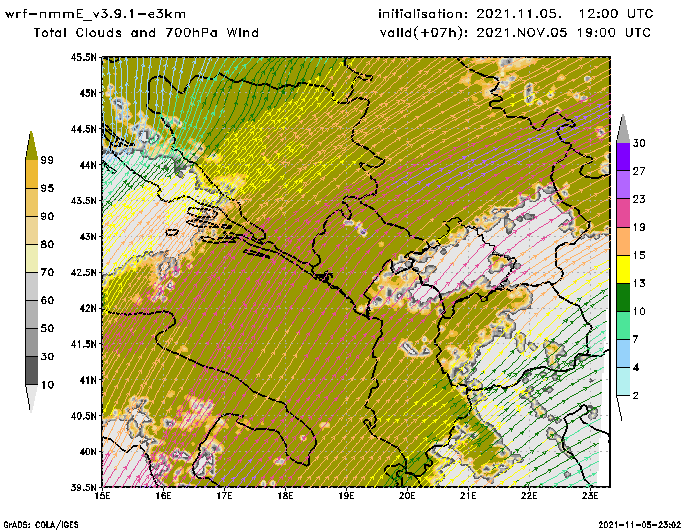Click the 44N latitude label
Image resolution: width=700 pixels, height=530 pixels.
point(88,165)
